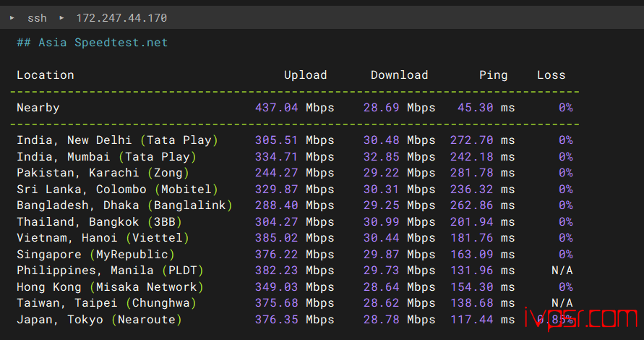The image size is (644, 340).
Task: Click the 376.22 upload value
Action: pos(276,254)
